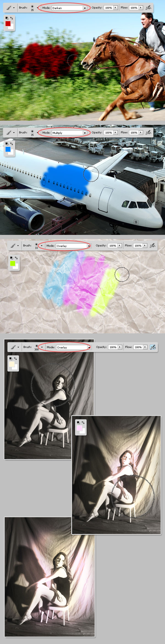Click the Flow 100% field in the Darken bar
Viewport: 165px width, 644px height.
coord(134,8)
